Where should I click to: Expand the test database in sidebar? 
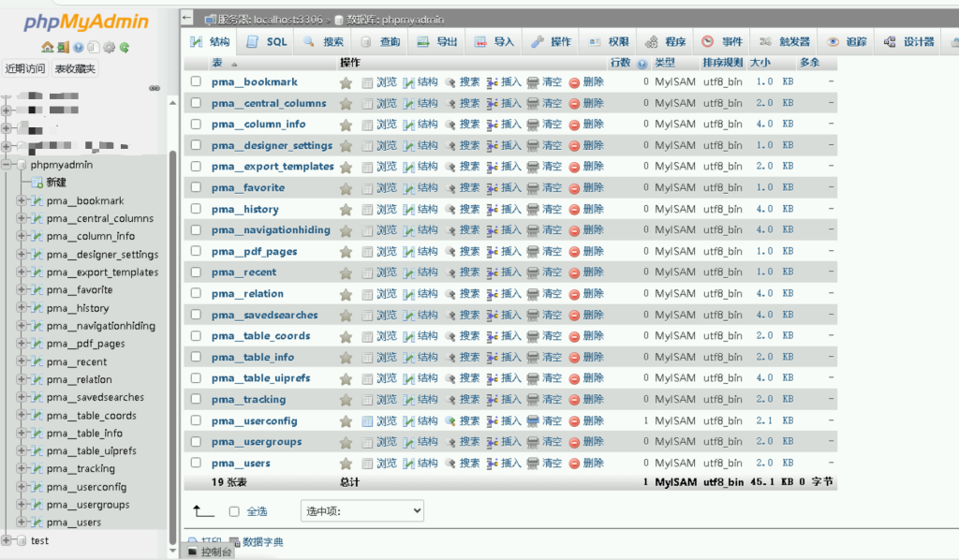[7, 540]
